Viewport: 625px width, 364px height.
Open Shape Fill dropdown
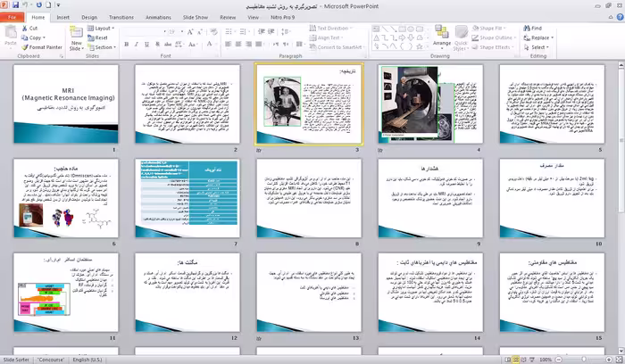(x=489, y=29)
